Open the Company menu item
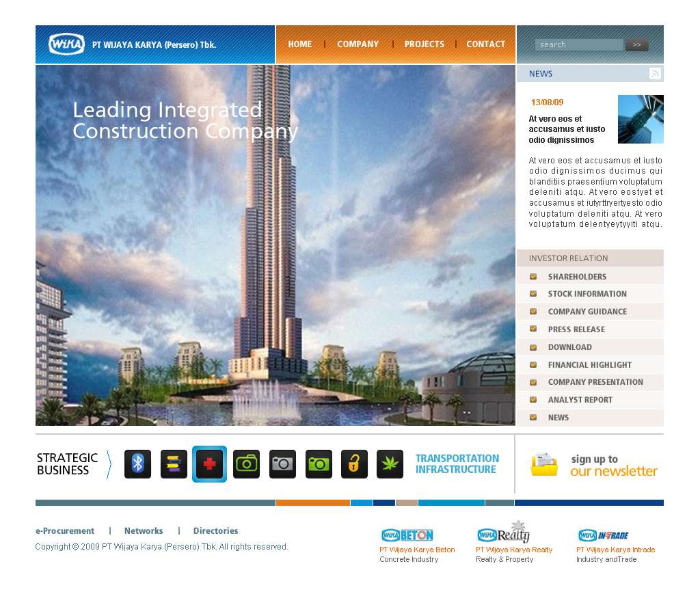The width and height of the screenshot is (700, 594). (x=358, y=44)
